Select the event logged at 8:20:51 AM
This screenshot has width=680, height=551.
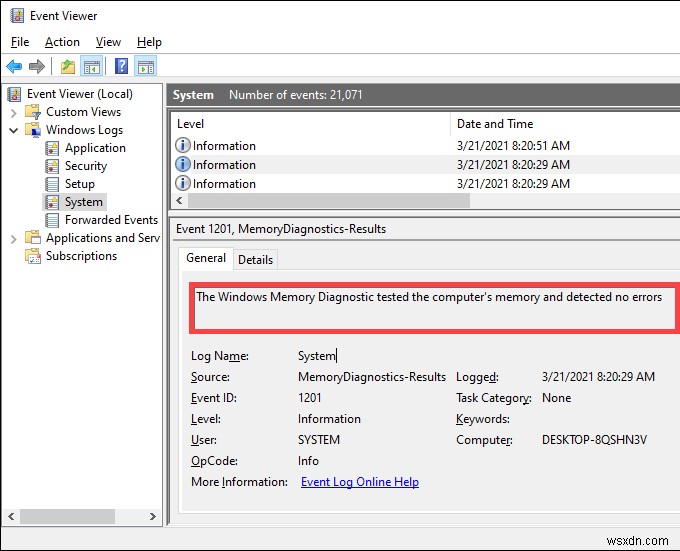point(425,146)
